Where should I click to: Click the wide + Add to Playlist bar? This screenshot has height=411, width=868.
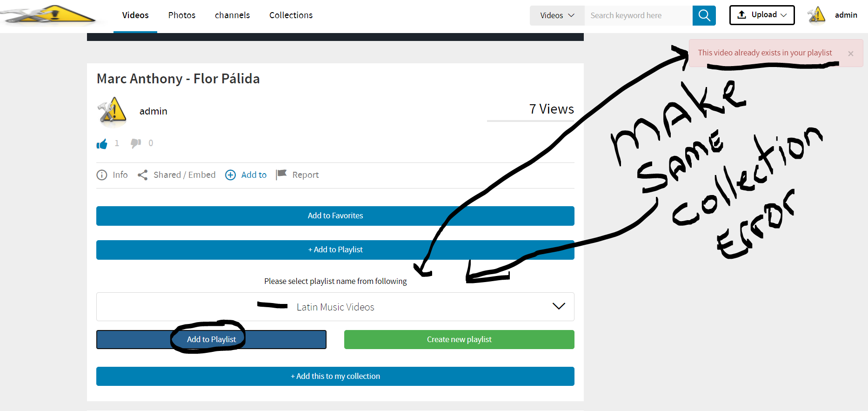(335, 250)
